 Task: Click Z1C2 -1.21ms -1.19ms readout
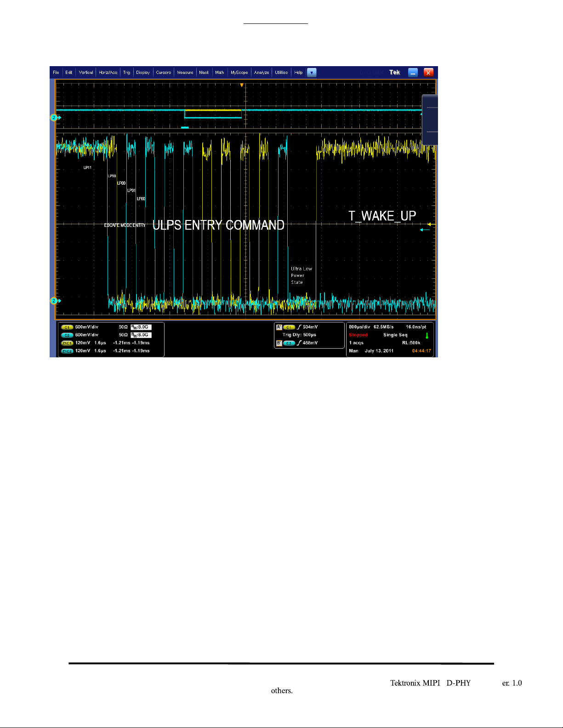tap(131, 350)
